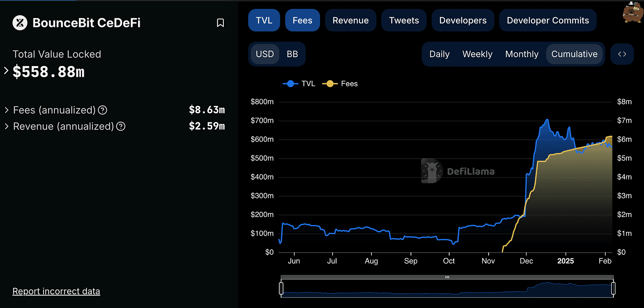
Task: Click the BounceBit CeDeFi title
Action: 87,23
